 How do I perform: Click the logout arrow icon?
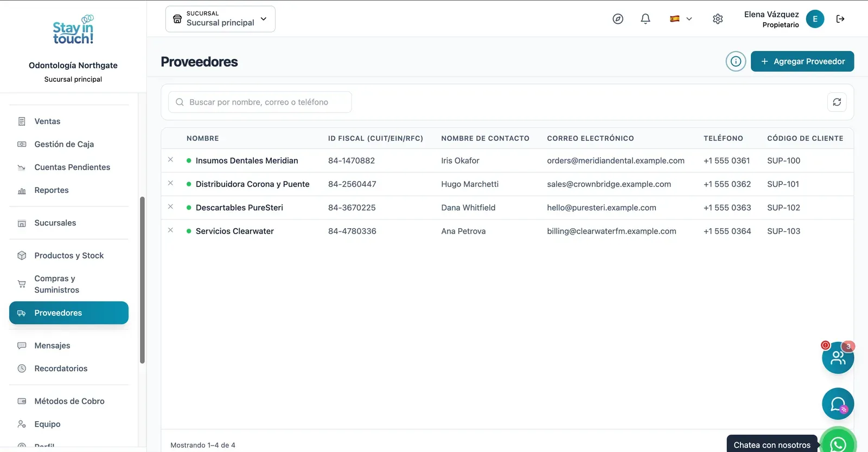coord(840,19)
